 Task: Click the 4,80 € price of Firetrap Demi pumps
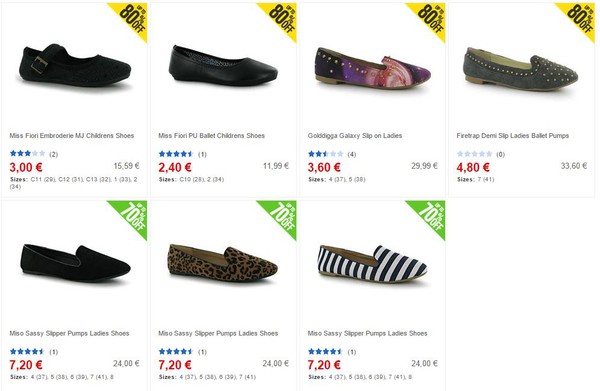473,168
